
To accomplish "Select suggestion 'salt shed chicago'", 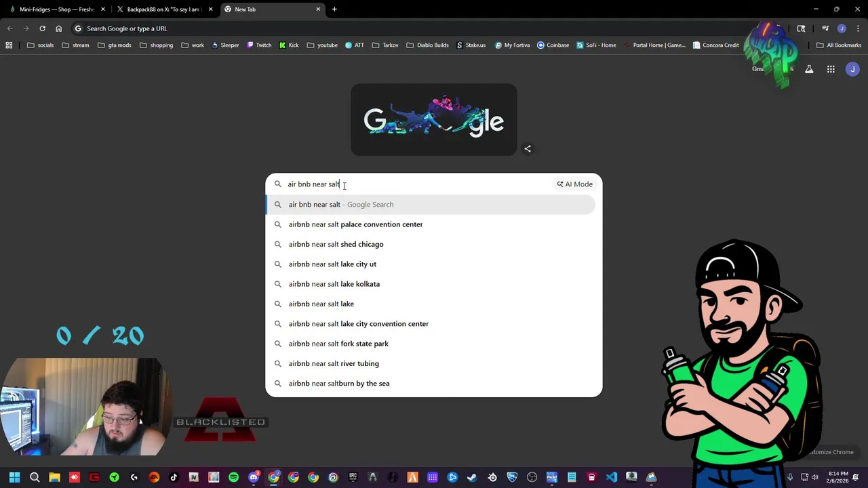I will pyautogui.click(x=430, y=244).
